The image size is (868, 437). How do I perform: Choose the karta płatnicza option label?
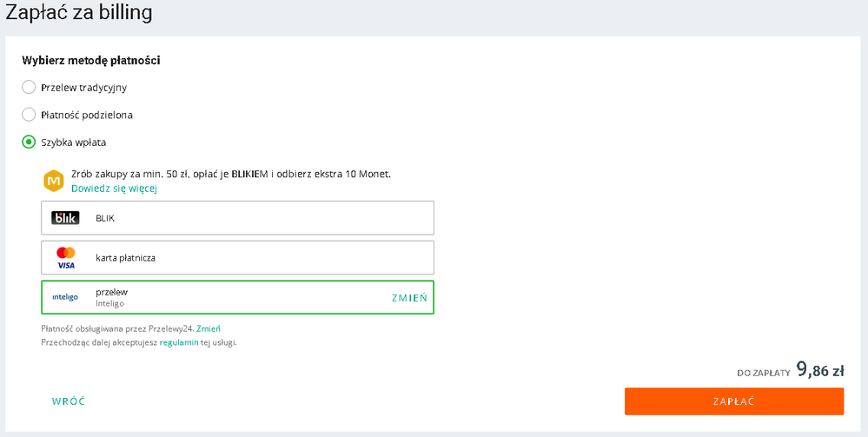[x=125, y=258]
